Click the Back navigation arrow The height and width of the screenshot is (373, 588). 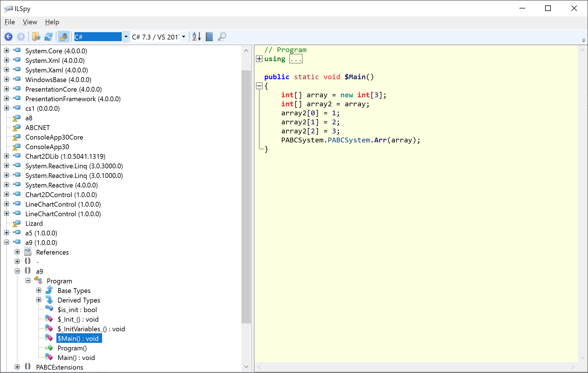(8, 37)
